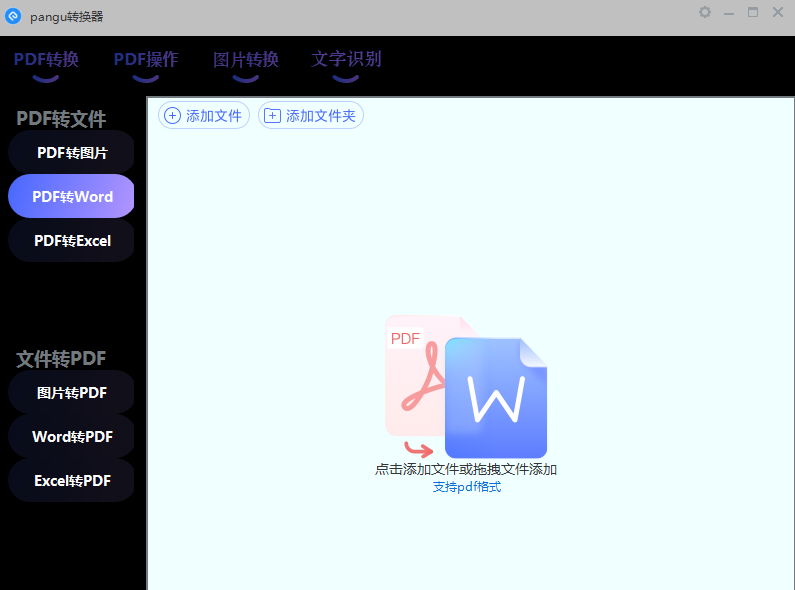
Task: Click the pangu转换器 window title
Action: (x=66, y=17)
